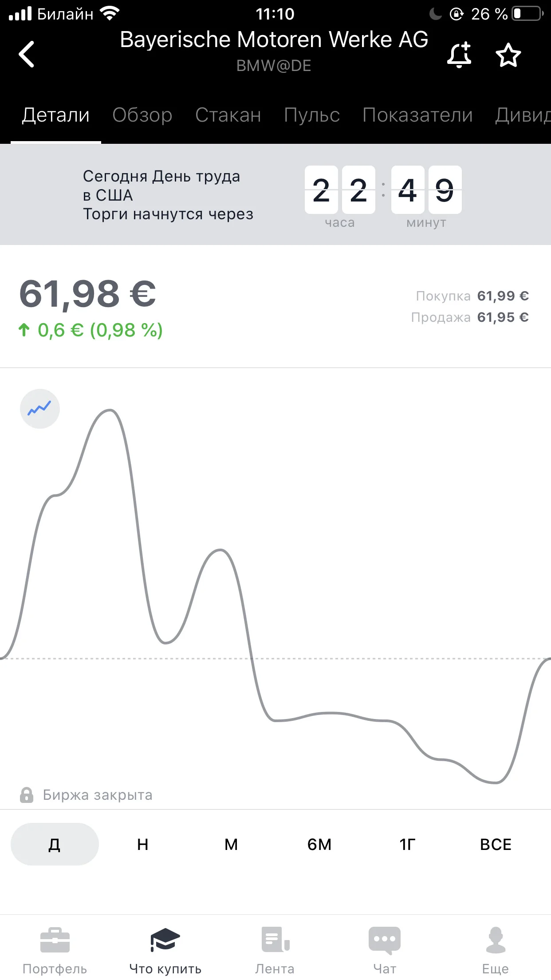This screenshot has height=980, width=551.
Task: Tap the hours countdown digits 22
Action: tap(340, 190)
